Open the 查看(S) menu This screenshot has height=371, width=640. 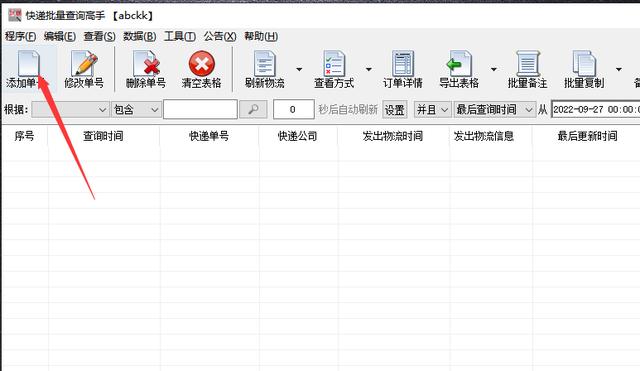click(x=100, y=36)
